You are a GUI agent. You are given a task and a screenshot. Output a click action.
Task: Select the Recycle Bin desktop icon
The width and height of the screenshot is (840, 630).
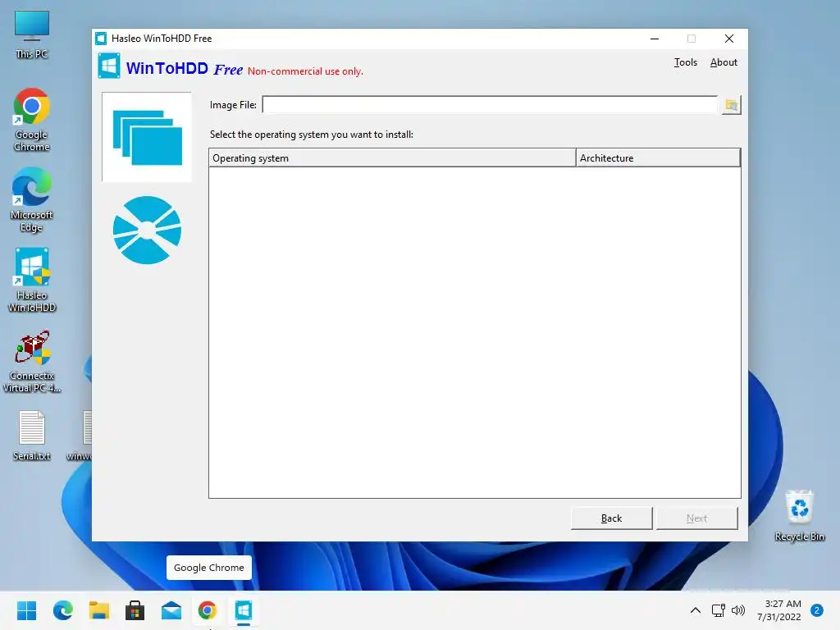[799, 515]
